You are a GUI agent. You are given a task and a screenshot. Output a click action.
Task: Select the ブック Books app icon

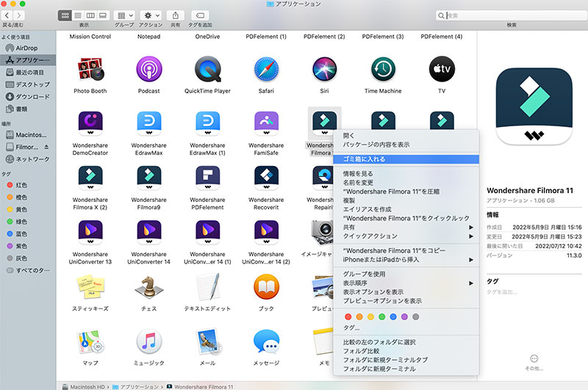coord(266,287)
